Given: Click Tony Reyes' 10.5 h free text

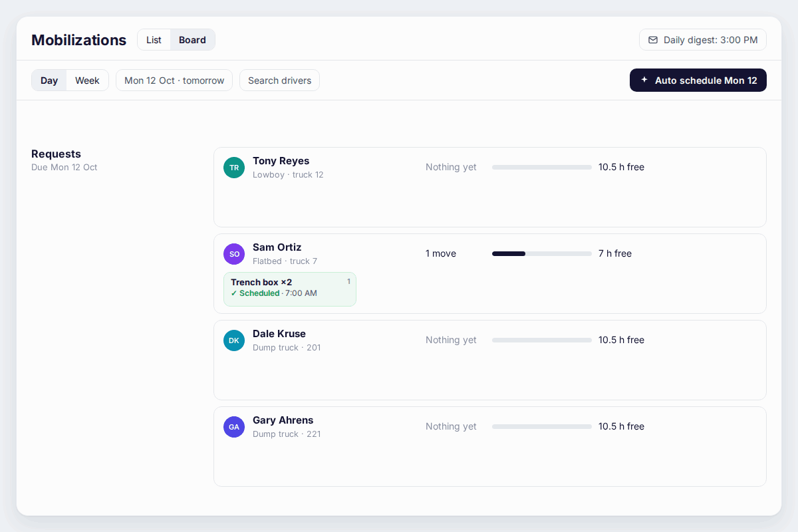Looking at the screenshot, I should click(621, 167).
